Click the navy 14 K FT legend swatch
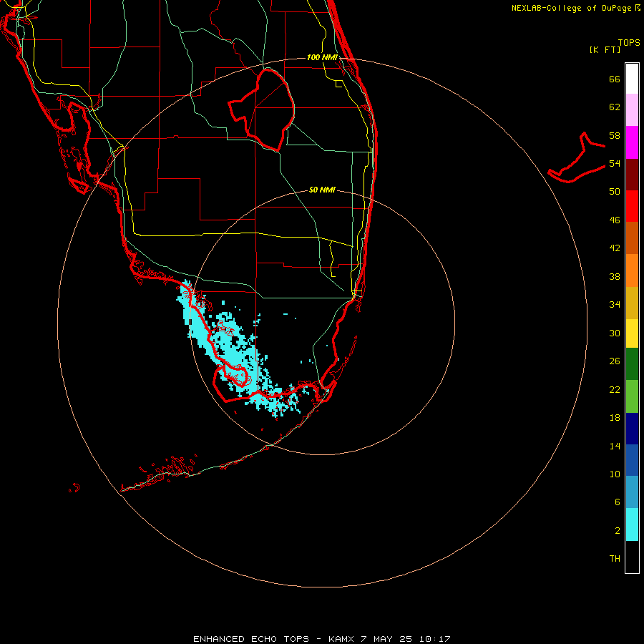 (x=632, y=429)
